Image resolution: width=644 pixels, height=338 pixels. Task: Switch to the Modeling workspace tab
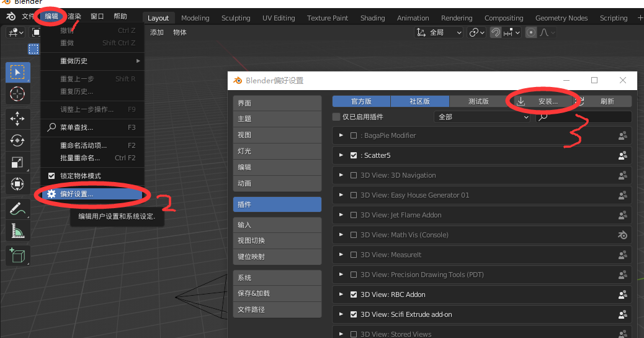195,18
